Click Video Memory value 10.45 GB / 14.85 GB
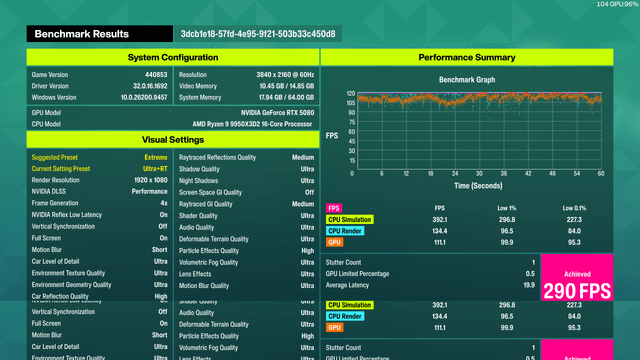The image size is (640, 360). tap(287, 86)
